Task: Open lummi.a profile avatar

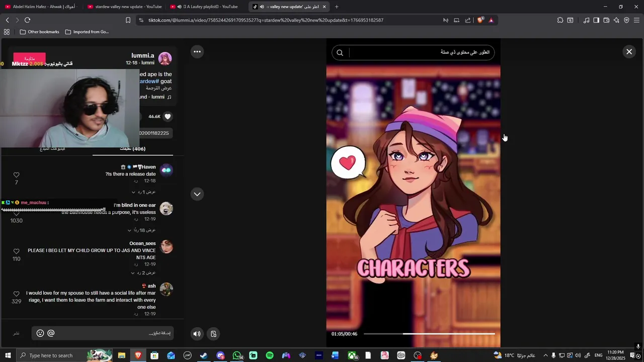Action: tap(165, 59)
